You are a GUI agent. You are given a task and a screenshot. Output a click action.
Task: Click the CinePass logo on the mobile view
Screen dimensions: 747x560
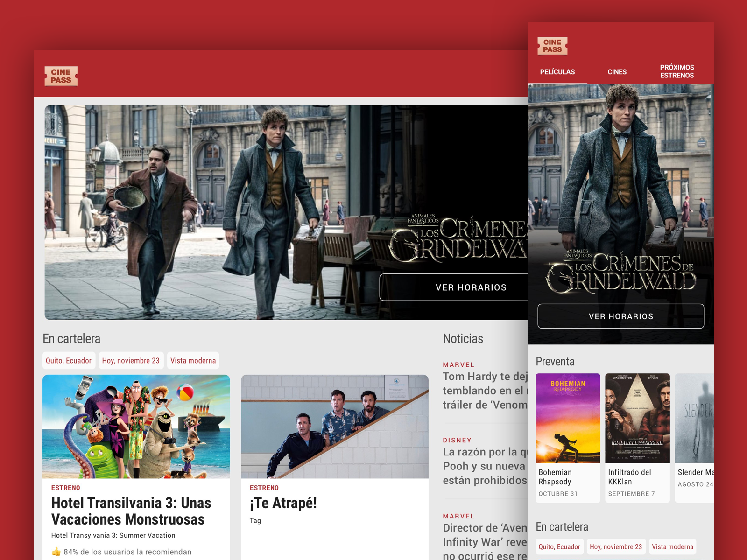pos(552,45)
